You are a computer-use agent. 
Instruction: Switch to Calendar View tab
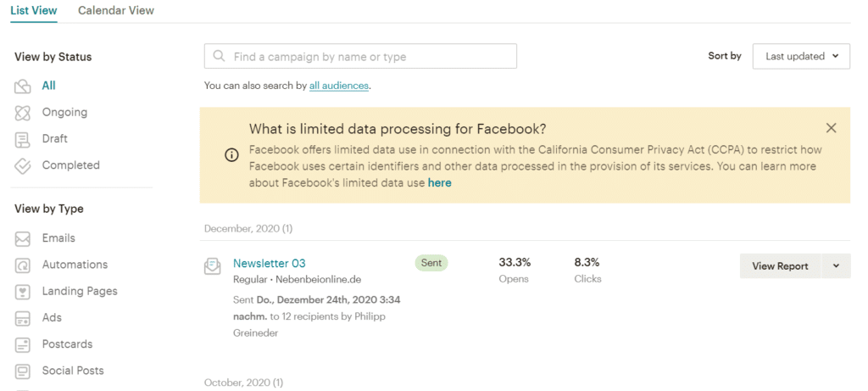[x=116, y=11]
